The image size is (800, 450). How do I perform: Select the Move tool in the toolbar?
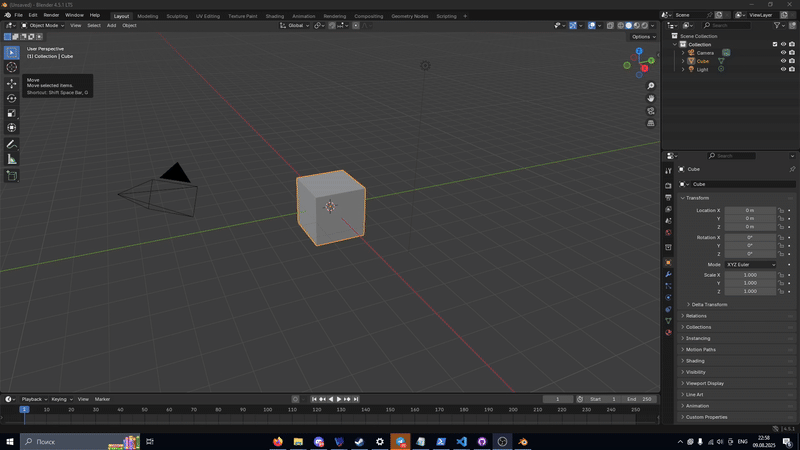pos(12,83)
